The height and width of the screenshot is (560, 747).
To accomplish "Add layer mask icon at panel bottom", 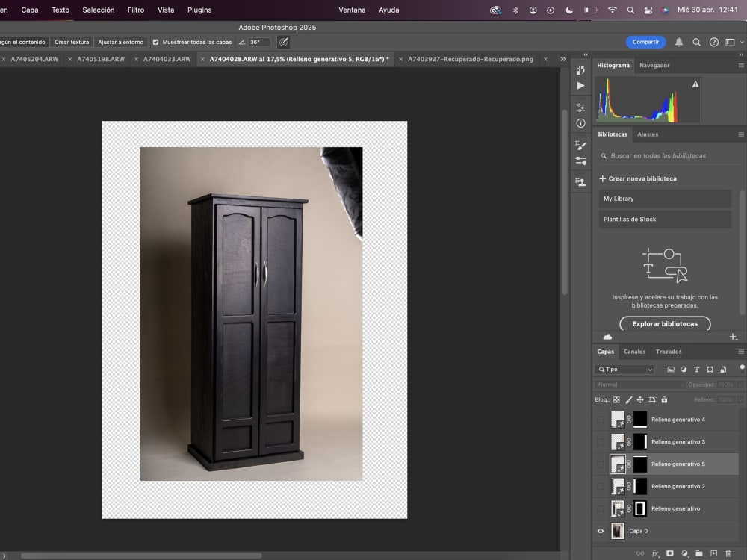I will 670,553.
